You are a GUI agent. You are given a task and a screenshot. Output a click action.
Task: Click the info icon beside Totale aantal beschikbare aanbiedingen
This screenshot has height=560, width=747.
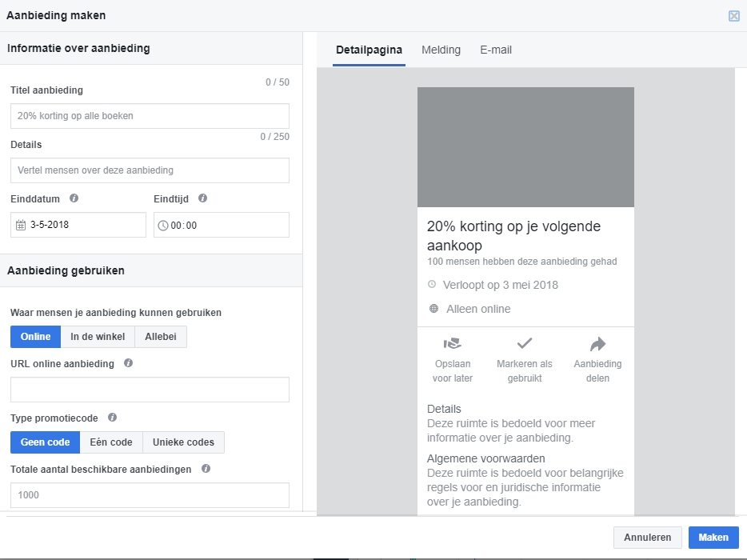click(206, 469)
